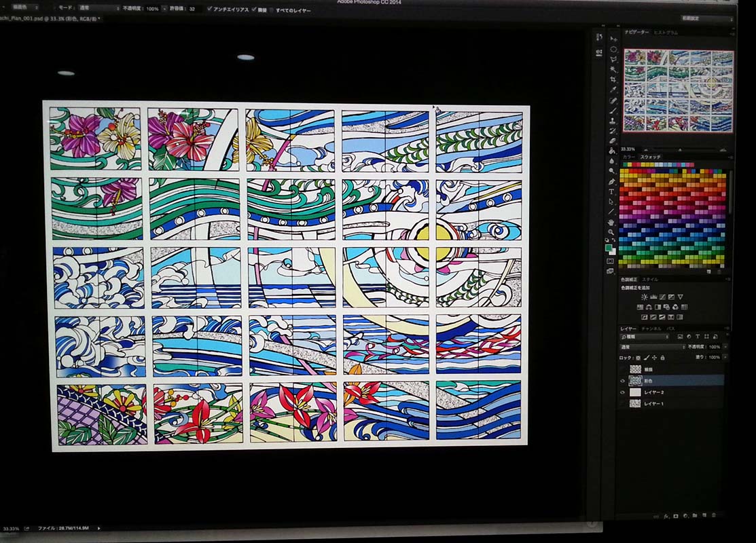The image size is (756, 543).
Task: Select the Horizontal Type tool
Action: 612,191
